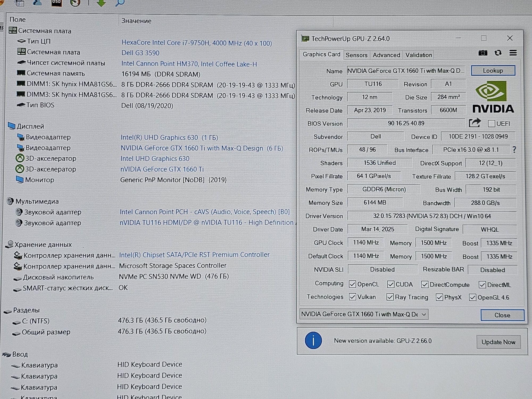Image resolution: width=532 pixels, height=399 pixels.
Task: Click Intel(R) UHD Graphics 630 (1 ГБ) link
Action: 169,137
